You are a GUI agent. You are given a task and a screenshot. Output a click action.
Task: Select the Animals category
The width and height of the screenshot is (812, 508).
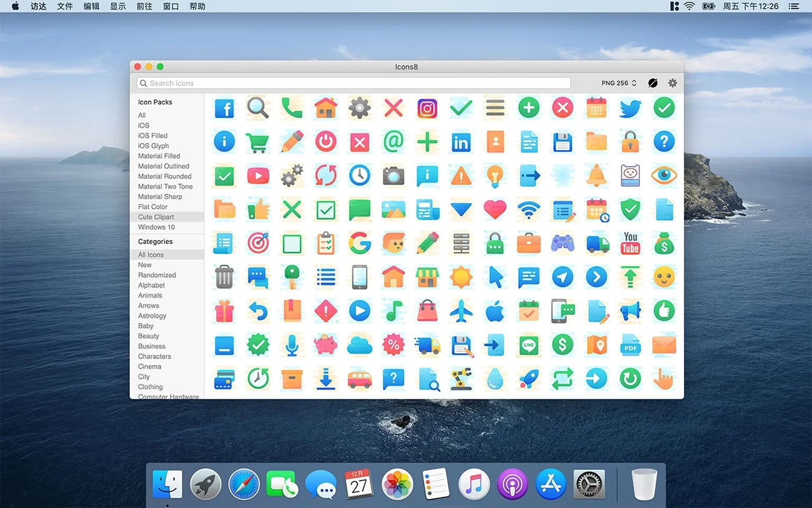pyautogui.click(x=150, y=295)
